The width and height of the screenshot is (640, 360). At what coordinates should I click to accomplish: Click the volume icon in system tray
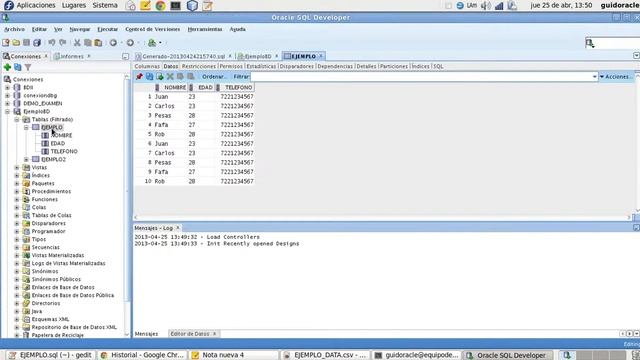(486, 5)
